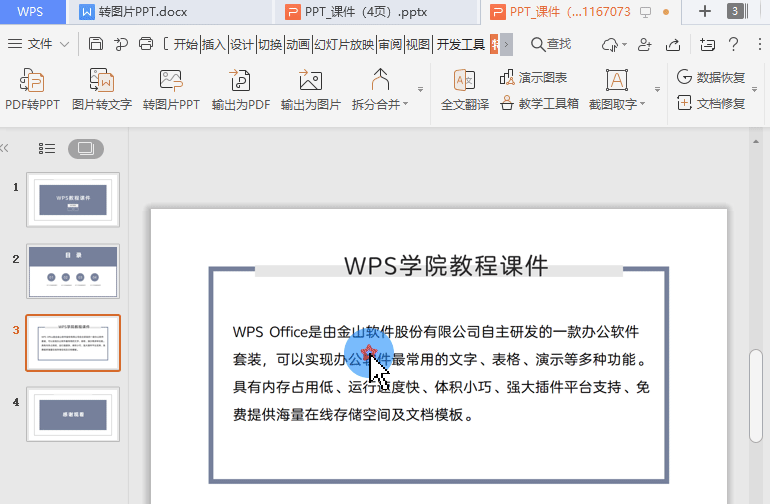This screenshot has width=770, height=504.
Task: Open the 插入 ribbon tab
Action: tap(214, 45)
